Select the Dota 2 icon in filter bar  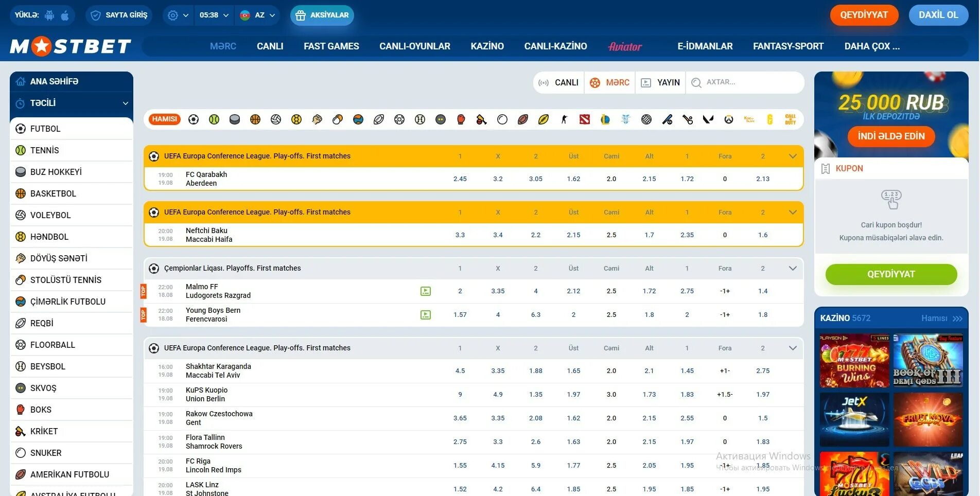pyautogui.click(x=585, y=119)
